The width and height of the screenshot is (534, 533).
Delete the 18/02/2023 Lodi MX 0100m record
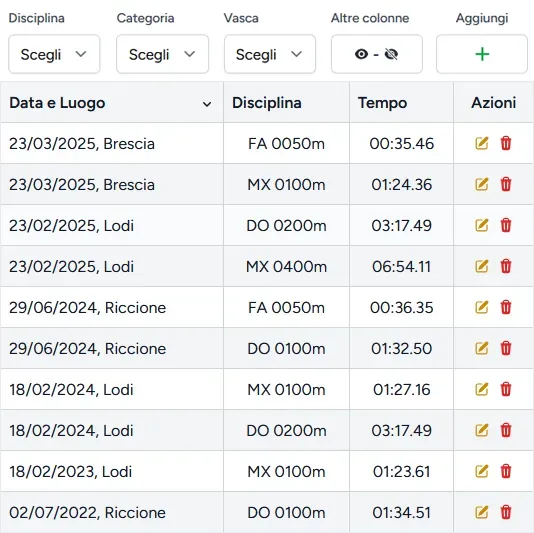pyautogui.click(x=506, y=472)
